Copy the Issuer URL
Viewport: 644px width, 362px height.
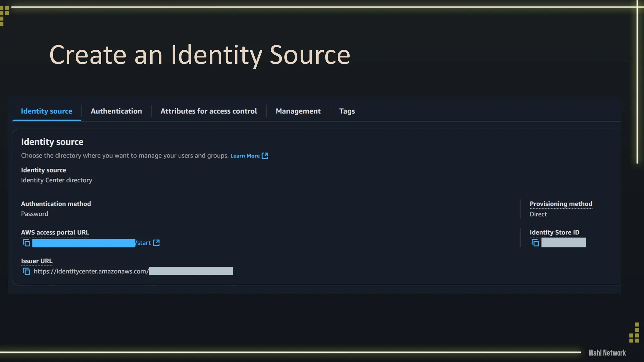pyautogui.click(x=26, y=271)
